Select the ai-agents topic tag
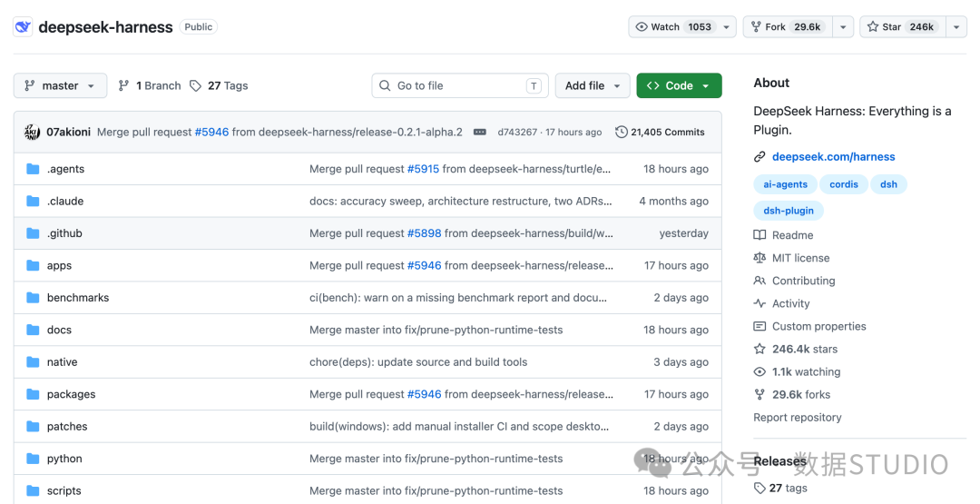980x504 pixels. coord(785,184)
